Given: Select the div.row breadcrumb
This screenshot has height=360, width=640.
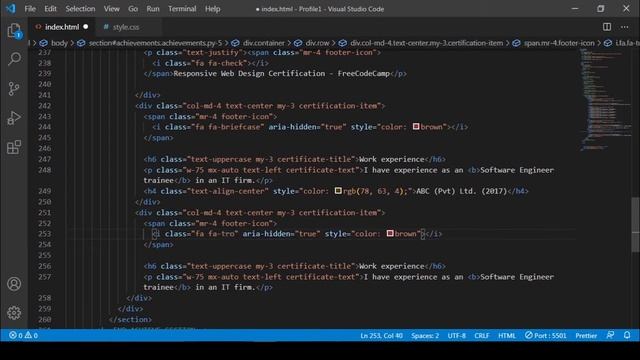Looking at the screenshot, I should click(318, 43).
